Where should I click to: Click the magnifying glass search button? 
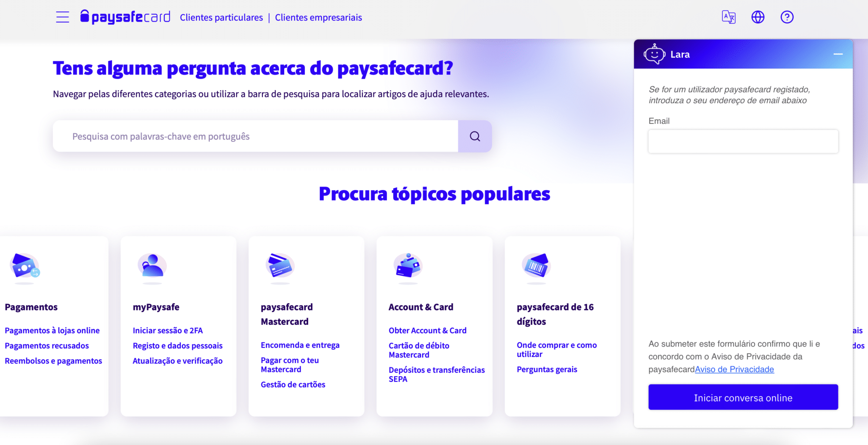[475, 136]
